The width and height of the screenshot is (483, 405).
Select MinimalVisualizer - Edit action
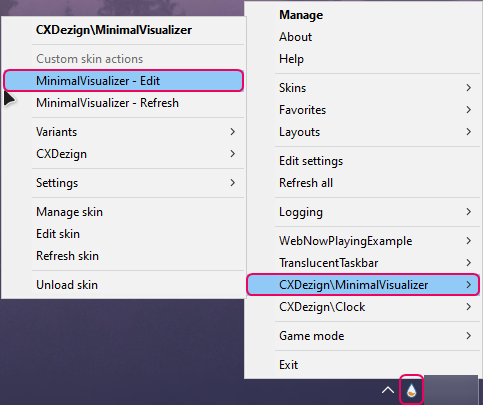124,81
